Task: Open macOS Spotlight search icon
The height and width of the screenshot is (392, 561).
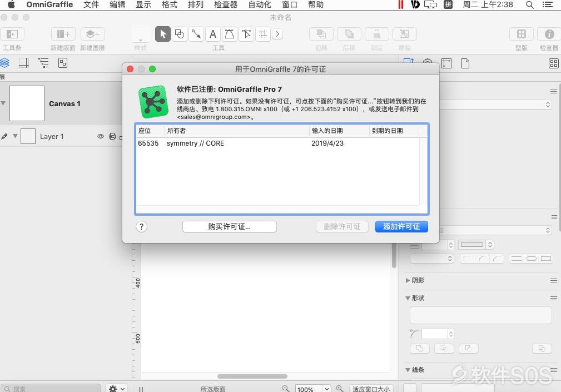Action: coord(529,4)
